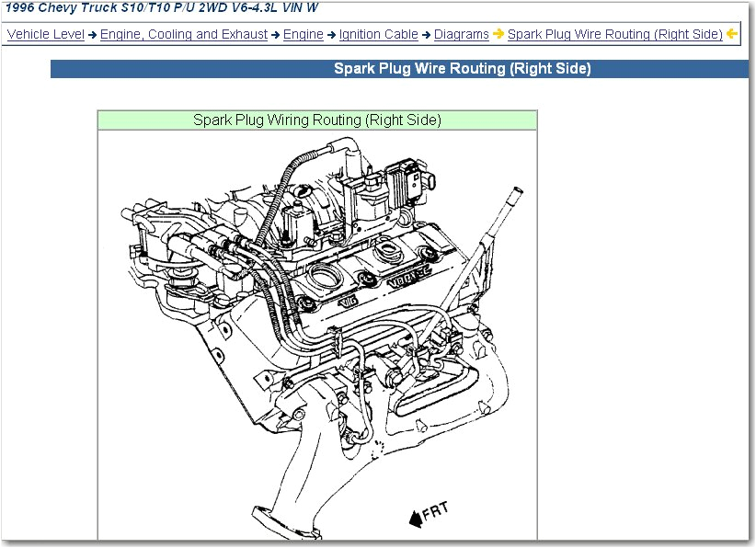The width and height of the screenshot is (756, 548).
Task: Open the Vehicle Level breadcrumb link
Action: [x=45, y=34]
